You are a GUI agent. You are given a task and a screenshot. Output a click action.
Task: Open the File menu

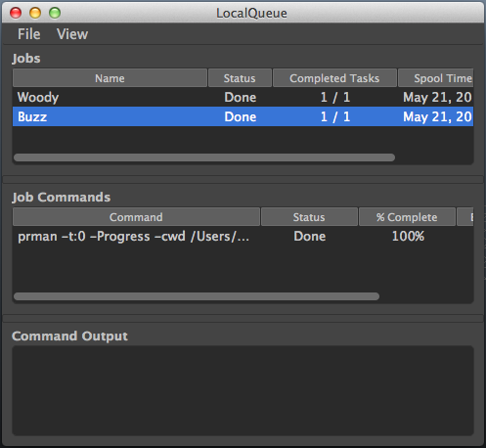29,34
